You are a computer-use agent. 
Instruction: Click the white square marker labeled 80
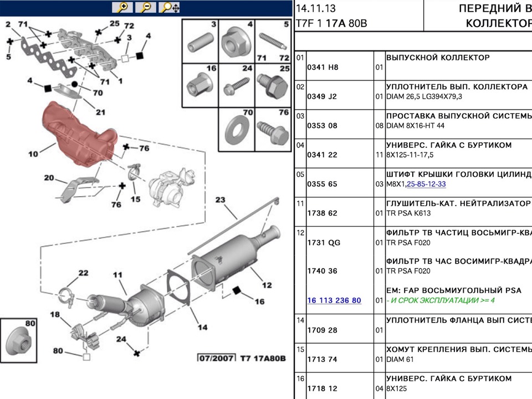pos(86,356)
